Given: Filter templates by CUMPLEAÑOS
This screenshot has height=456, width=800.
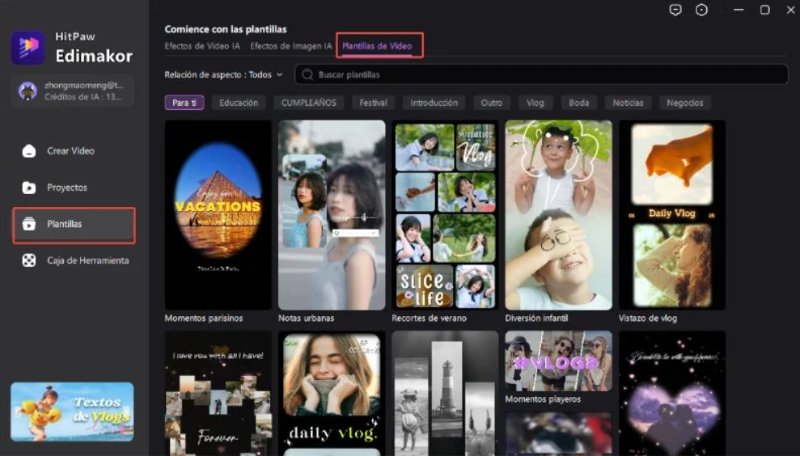Looking at the screenshot, I should point(309,103).
